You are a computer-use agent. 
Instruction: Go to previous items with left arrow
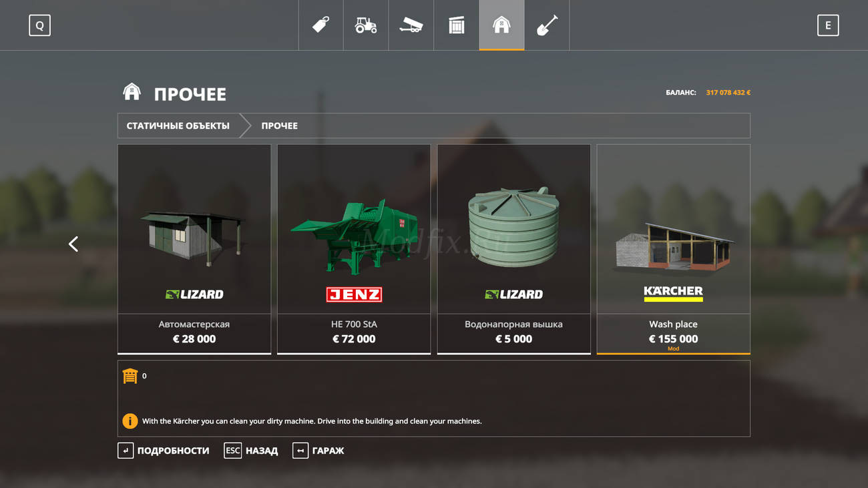click(73, 244)
